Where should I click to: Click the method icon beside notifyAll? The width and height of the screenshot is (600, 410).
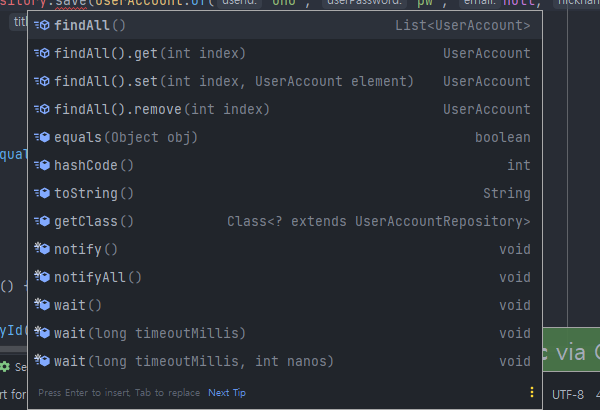[42, 277]
